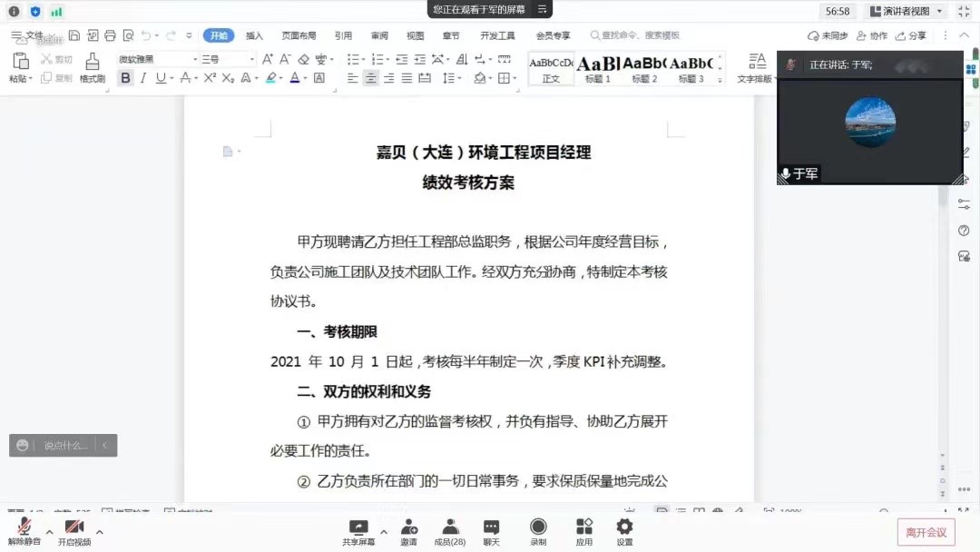The height and width of the screenshot is (552, 980).
Task: Switch to 页面布局 ribbon tab
Action: click(299, 35)
